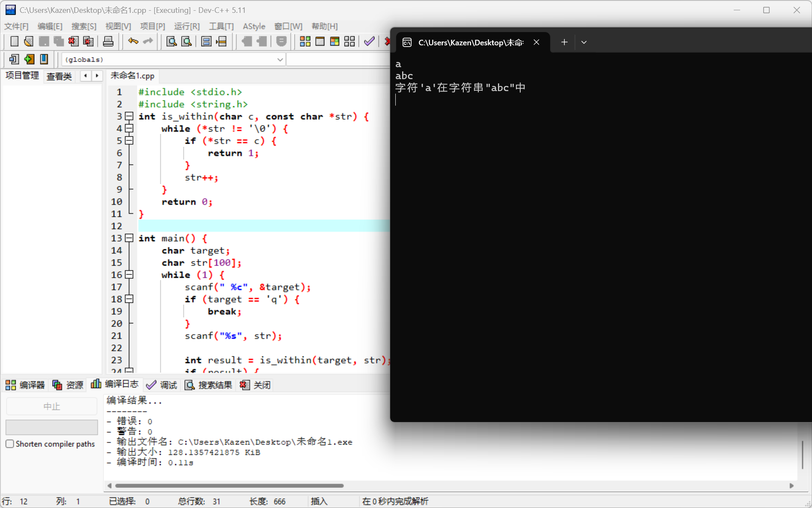Viewport: 812px width, 508px height.
Task: Click the Rebuild All grid icon
Action: pos(350,41)
